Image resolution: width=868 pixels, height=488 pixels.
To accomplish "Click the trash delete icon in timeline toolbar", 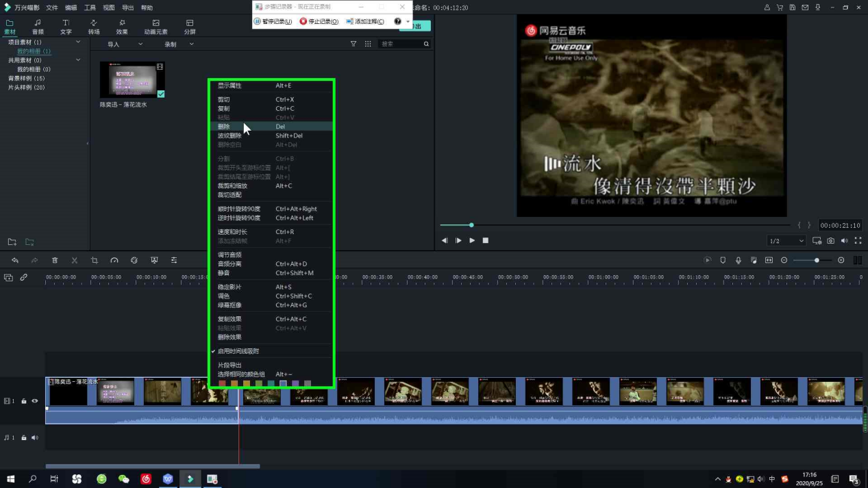I will point(55,260).
